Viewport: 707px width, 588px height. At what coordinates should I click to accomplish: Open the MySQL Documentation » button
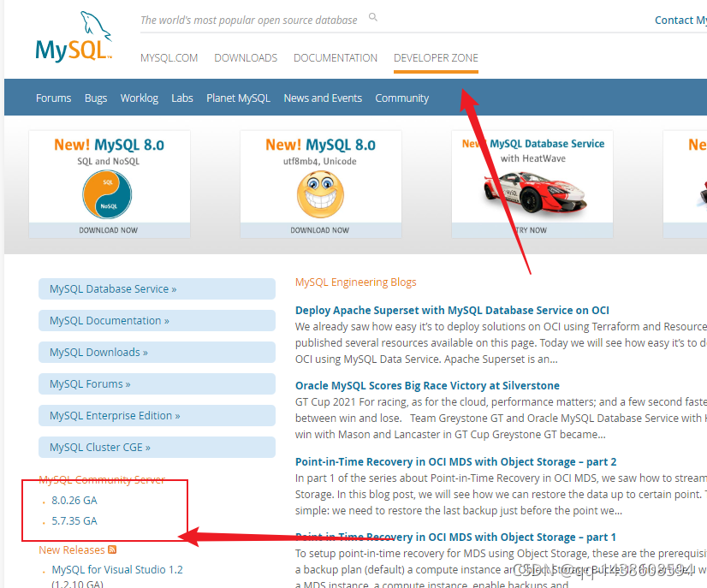157,321
